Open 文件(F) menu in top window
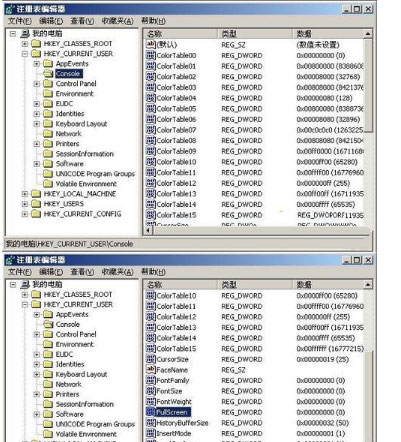This screenshot has height=442, width=401. point(20,21)
